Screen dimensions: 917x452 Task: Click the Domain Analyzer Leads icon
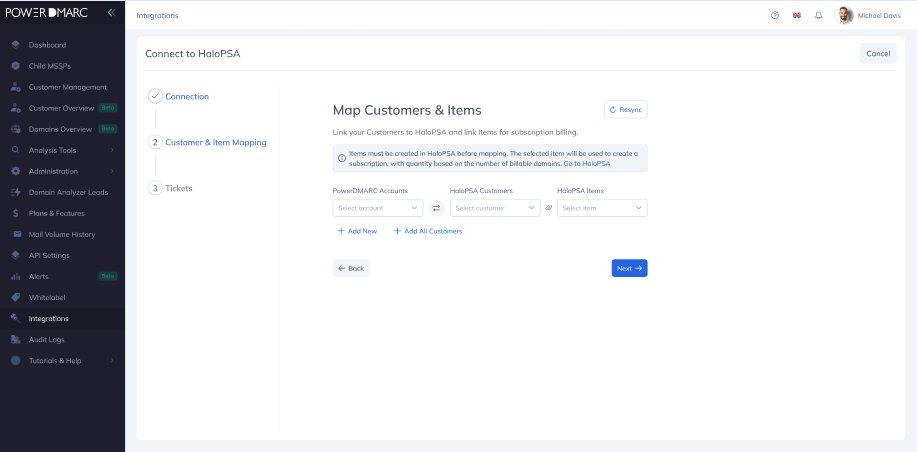16,192
